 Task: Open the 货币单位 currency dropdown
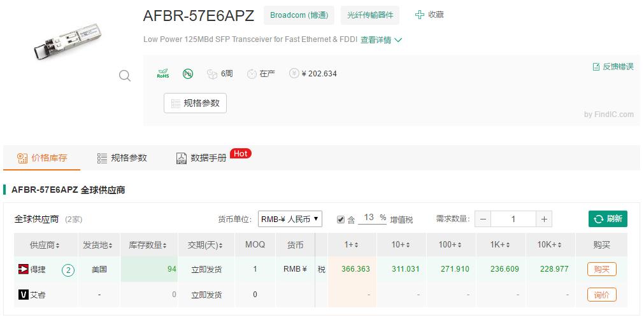coord(290,219)
